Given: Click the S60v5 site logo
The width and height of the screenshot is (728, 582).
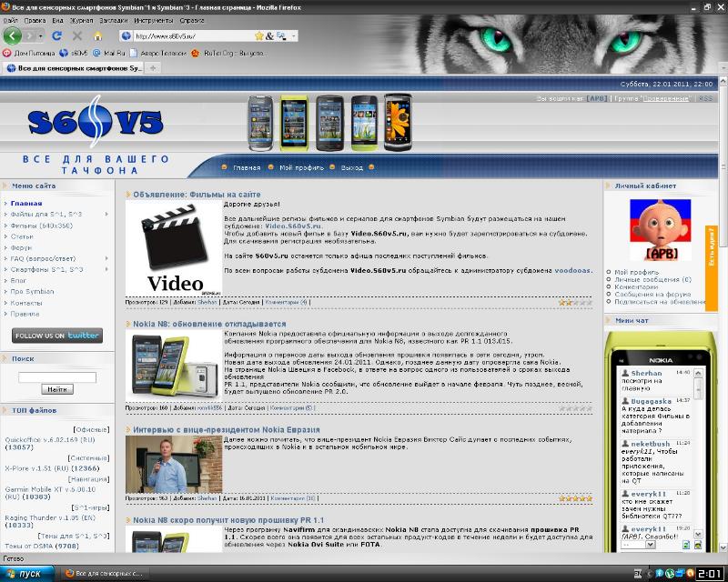Looking at the screenshot, I should click(96, 122).
